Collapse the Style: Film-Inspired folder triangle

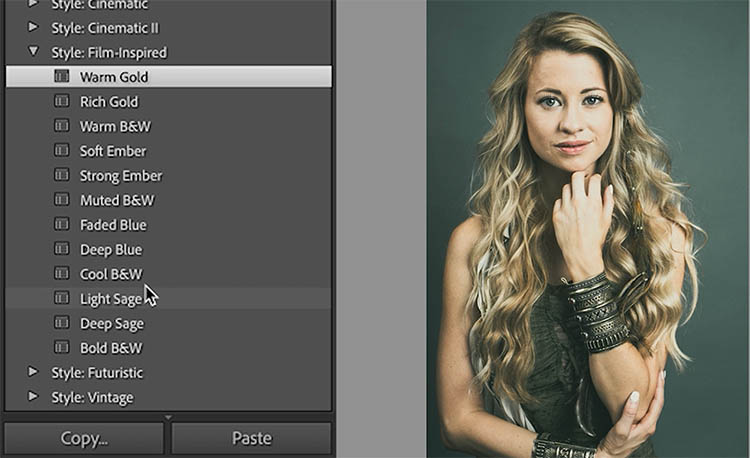pyautogui.click(x=33, y=51)
